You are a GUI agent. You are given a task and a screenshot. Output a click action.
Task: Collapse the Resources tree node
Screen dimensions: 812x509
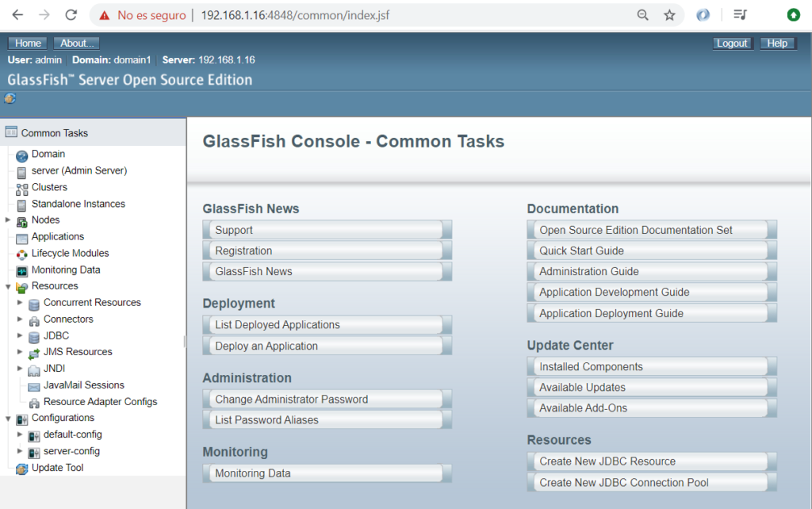(x=8, y=286)
